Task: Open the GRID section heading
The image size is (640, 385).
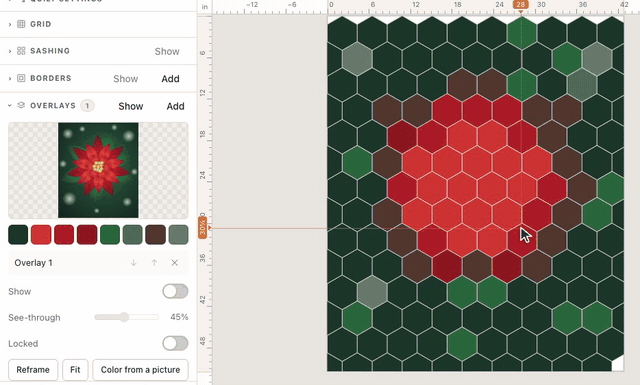Action: click(x=41, y=24)
